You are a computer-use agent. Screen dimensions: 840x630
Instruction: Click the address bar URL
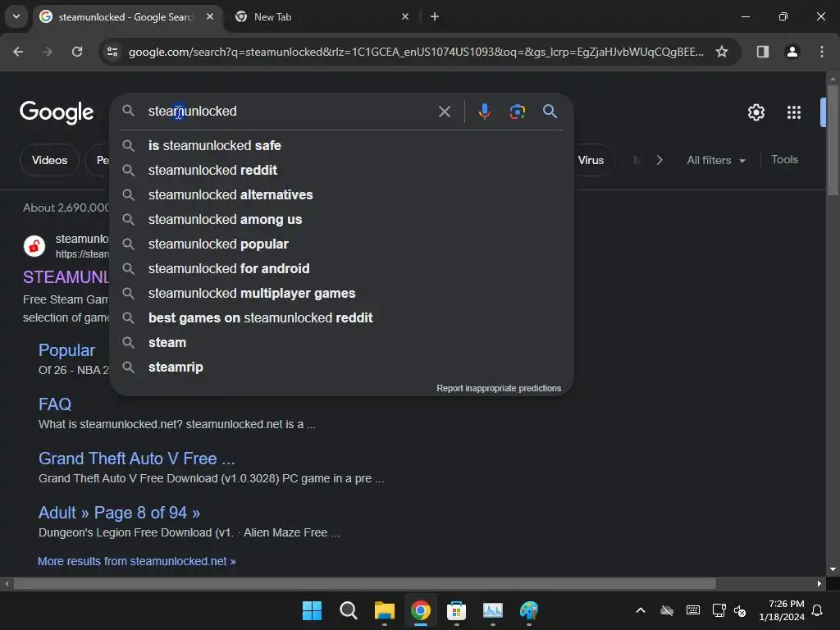pos(416,52)
